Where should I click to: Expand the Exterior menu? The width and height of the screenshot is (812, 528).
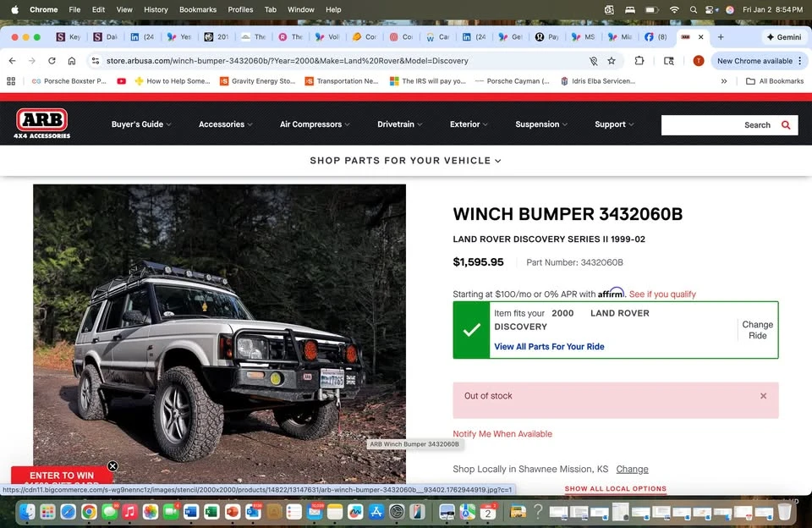pos(469,124)
